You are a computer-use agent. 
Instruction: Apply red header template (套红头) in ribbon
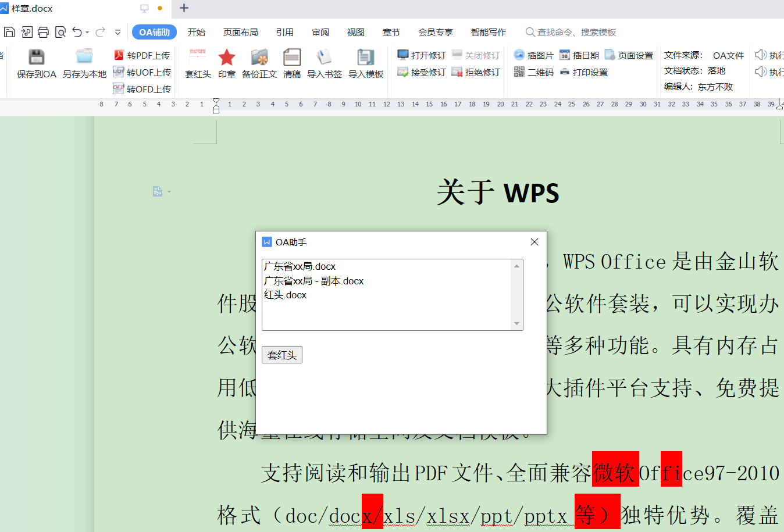[198, 64]
